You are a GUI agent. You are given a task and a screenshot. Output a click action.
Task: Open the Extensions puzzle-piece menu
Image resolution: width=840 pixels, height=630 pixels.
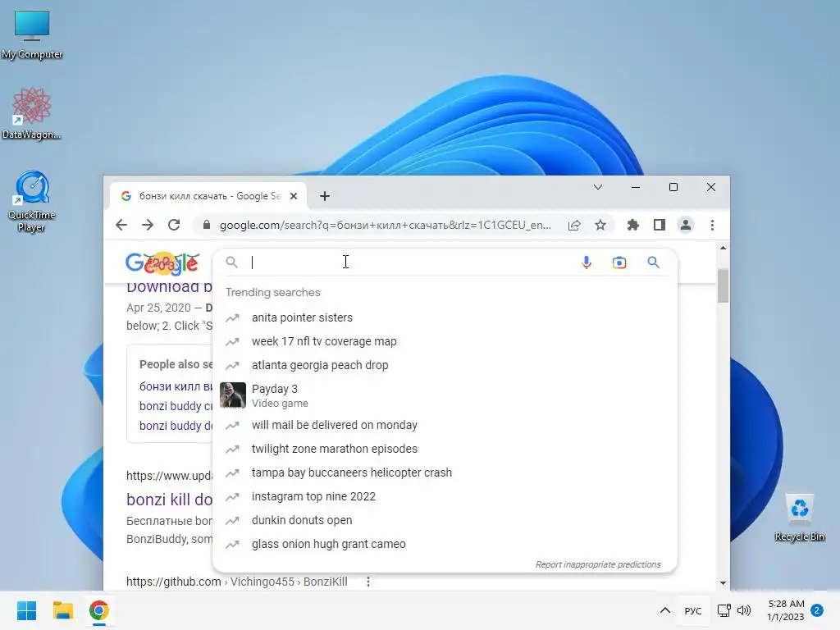point(633,225)
